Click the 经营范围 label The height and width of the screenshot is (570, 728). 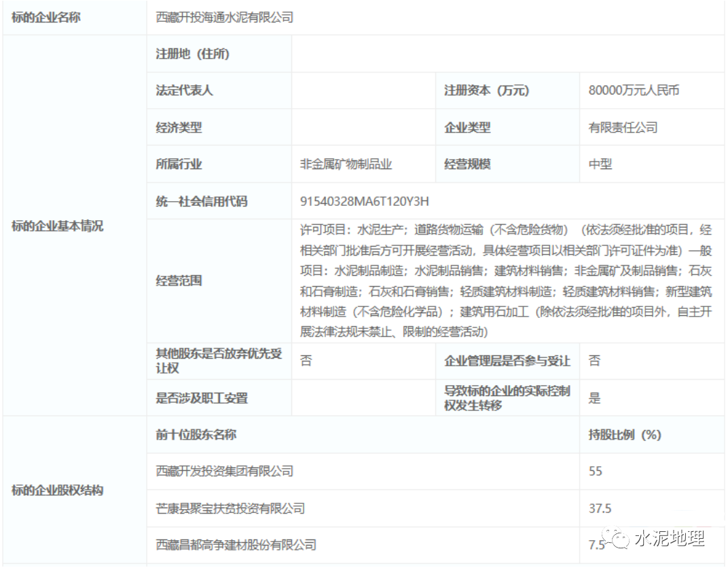pos(179,281)
